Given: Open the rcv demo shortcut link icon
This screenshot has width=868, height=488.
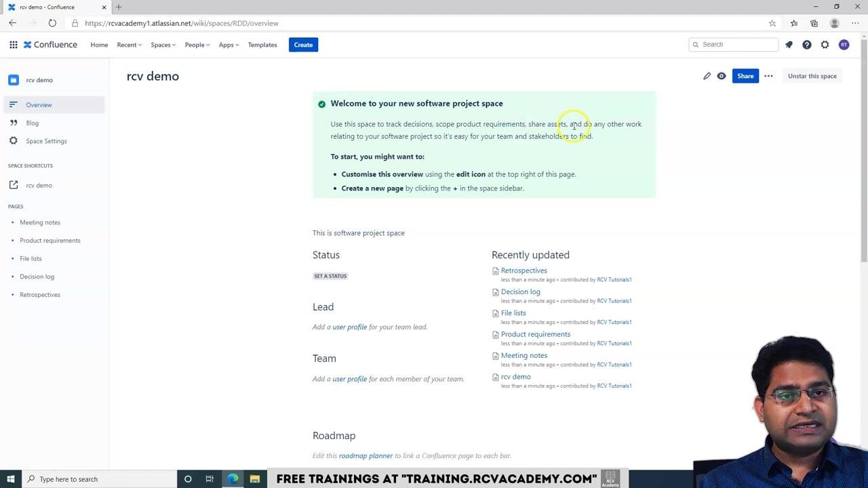Looking at the screenshot, I should tap(13, 185).
